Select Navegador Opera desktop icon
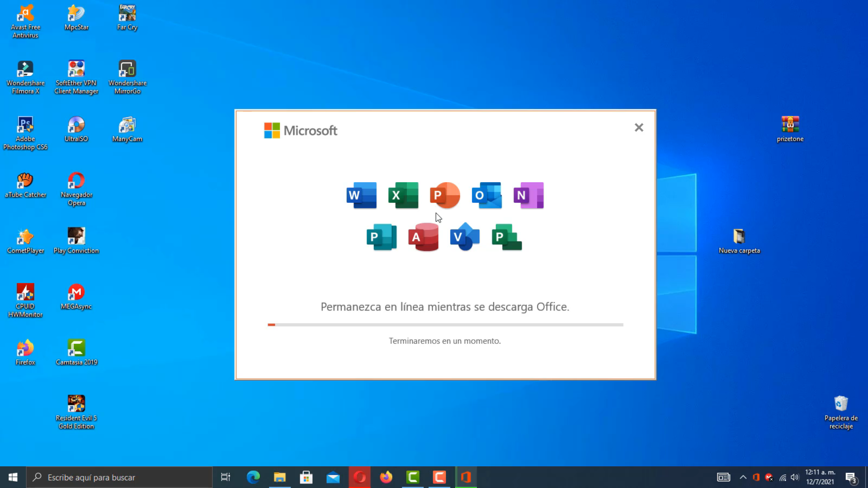868x488 pixels. click(x=76, y=189)
